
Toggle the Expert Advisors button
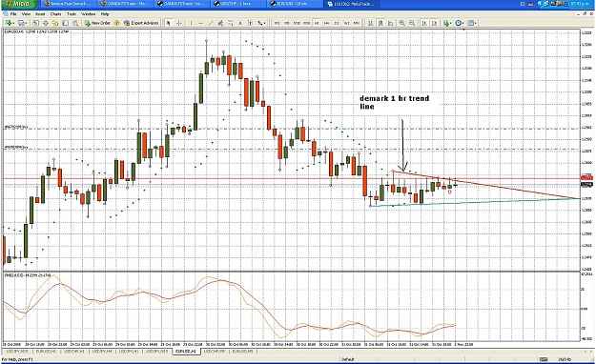(x=141, y=23)
